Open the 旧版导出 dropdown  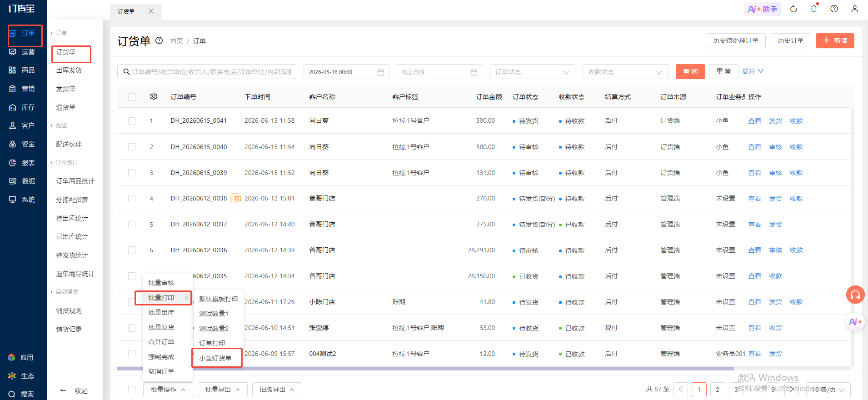(x=277, y=390)
